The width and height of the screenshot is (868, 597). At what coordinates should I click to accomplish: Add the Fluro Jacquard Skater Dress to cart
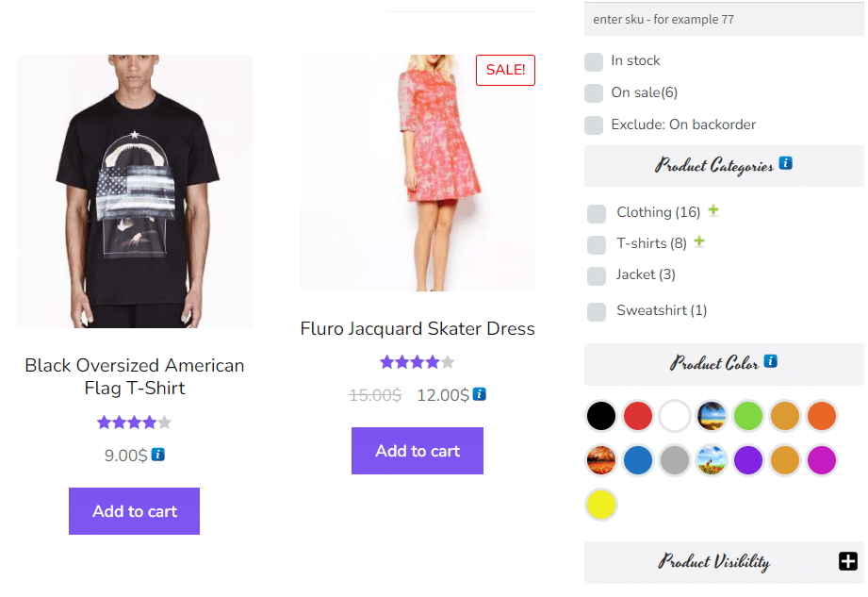coord(418,451)
